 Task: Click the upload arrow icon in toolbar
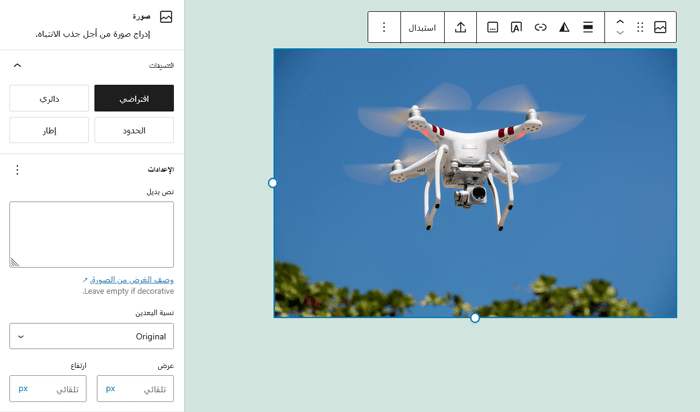click(460, 27)
